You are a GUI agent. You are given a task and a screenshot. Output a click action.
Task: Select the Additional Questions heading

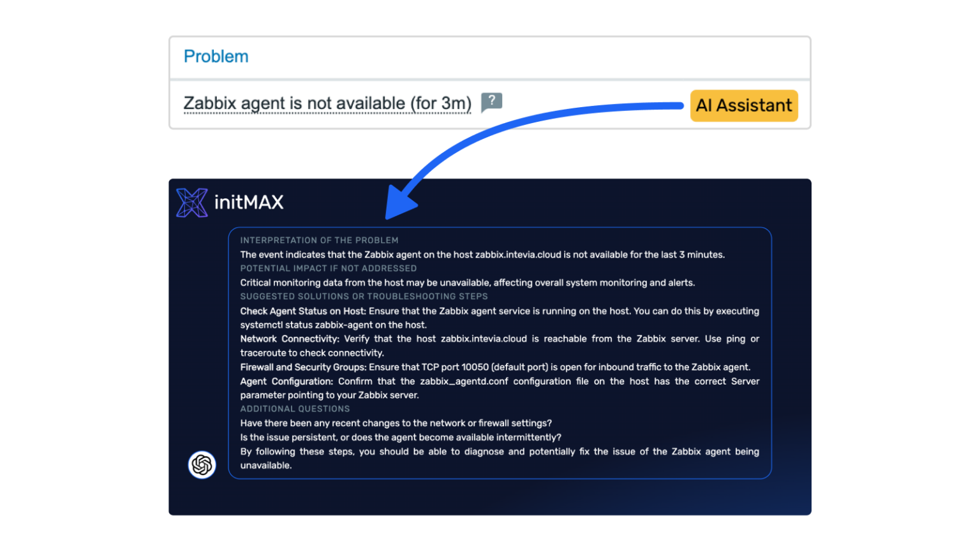(x=295, y=409)
